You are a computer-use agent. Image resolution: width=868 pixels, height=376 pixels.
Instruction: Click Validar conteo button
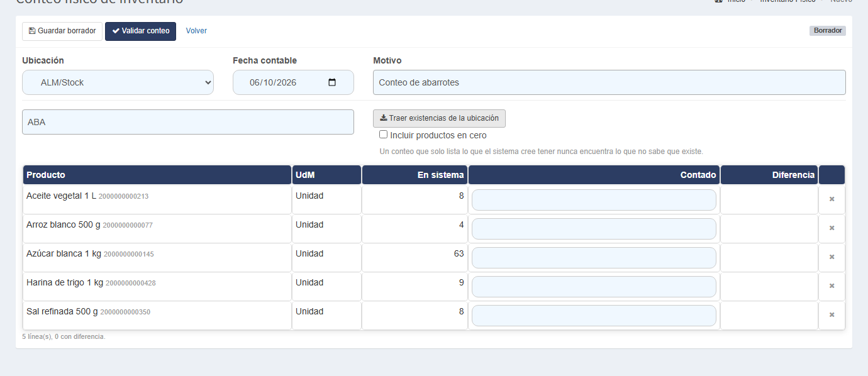pyautogui.click(x=140, y=31)
